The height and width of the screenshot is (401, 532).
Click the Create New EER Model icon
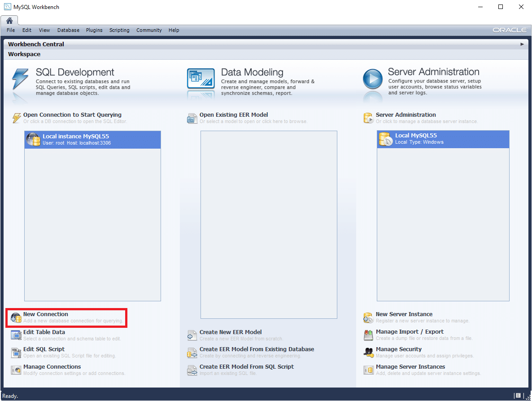(192, 335)
